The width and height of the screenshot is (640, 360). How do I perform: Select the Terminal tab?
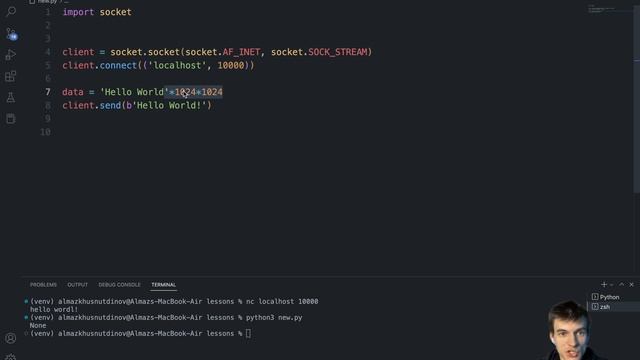pos(163,284)
